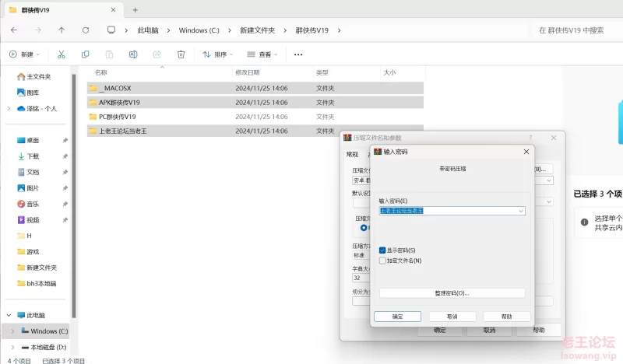Screen dimensions: 623x364
Task: Select the APK群侠传V19 folder row
Action: coord(255,103)
